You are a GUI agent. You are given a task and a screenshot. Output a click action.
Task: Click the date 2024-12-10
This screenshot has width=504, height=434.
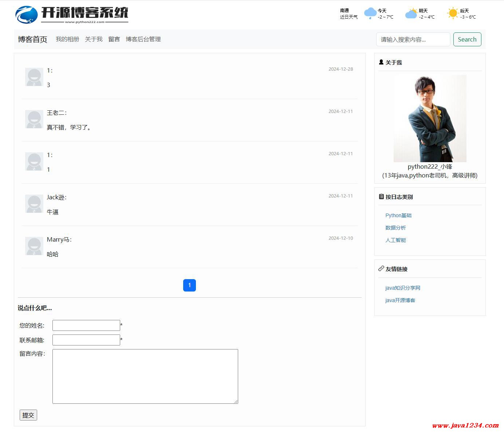coord(341,238)
